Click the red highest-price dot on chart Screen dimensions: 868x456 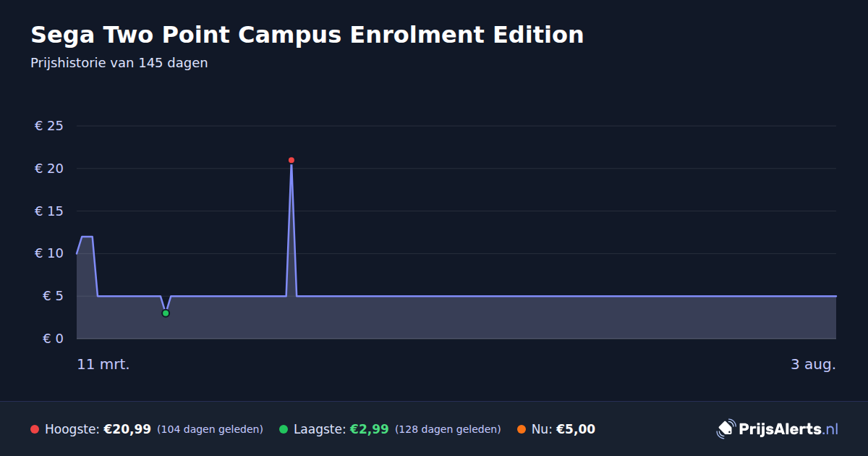click(x=292, y=160)
